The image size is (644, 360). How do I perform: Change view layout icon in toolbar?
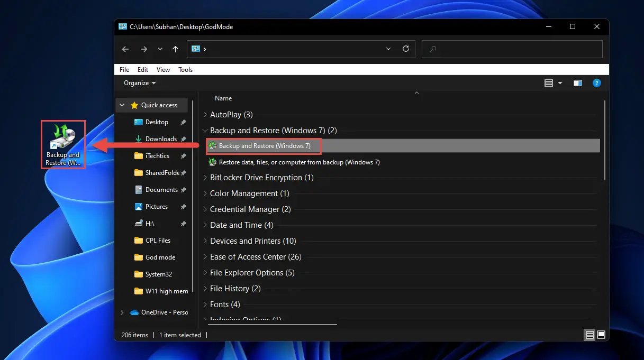(548, 83)
